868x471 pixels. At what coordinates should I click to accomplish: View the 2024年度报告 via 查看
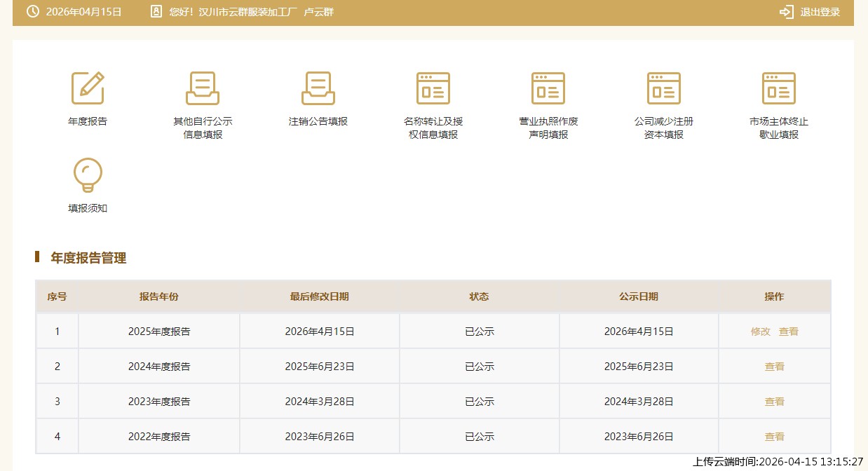pyautogui.click(x=775, y=367)
